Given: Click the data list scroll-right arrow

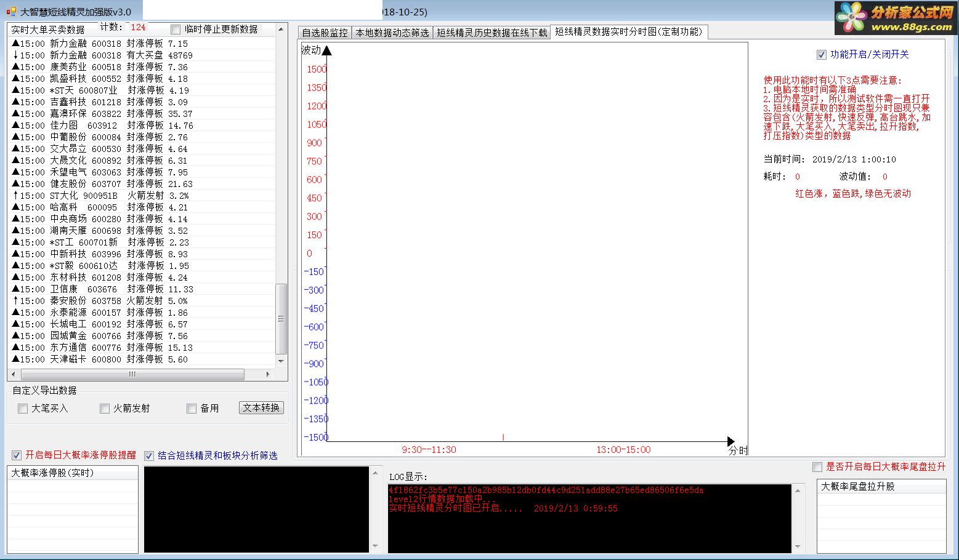Looking at the screenshot, I should (268, 374).
